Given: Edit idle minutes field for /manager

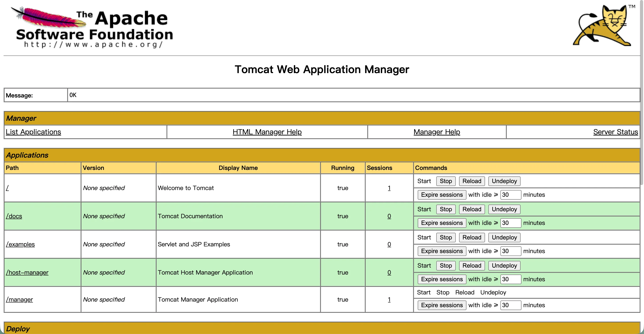Looking at the screenshot, I should [511, 305].
